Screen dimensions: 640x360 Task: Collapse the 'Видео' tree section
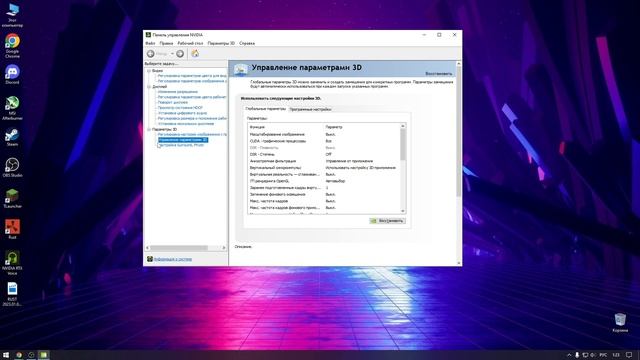(149, 71)
